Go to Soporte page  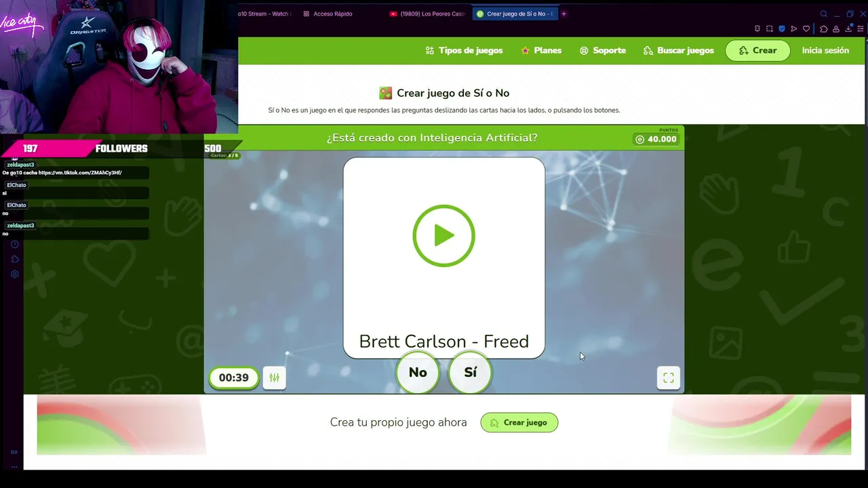(603, 50)
